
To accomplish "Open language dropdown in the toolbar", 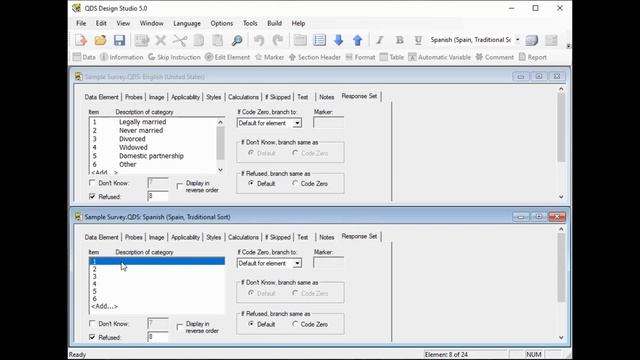I will pos(518,40).
